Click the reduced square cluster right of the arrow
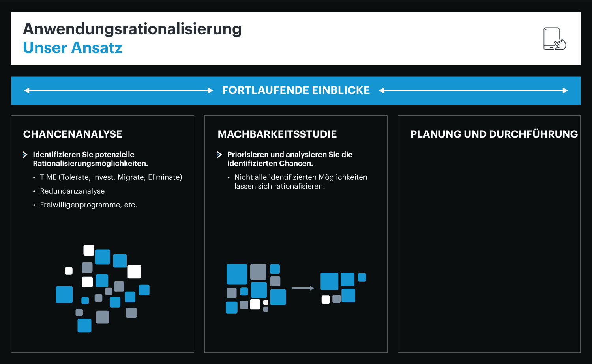The image size is (592, 364). (343, 288)
